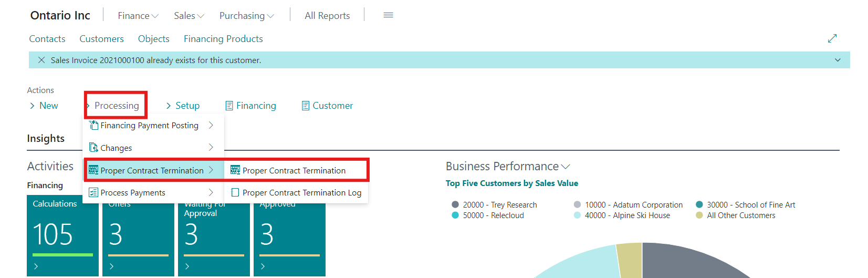Open the Calculations tile showing 105
This screenshot has width=868, height=278.
(x=62, y=235)
